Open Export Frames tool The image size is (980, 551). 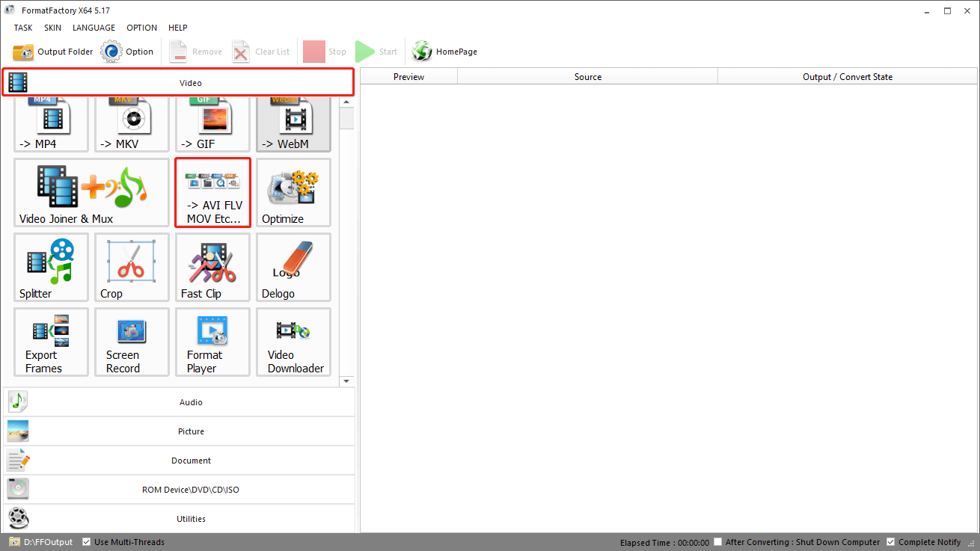click(51, 342)
